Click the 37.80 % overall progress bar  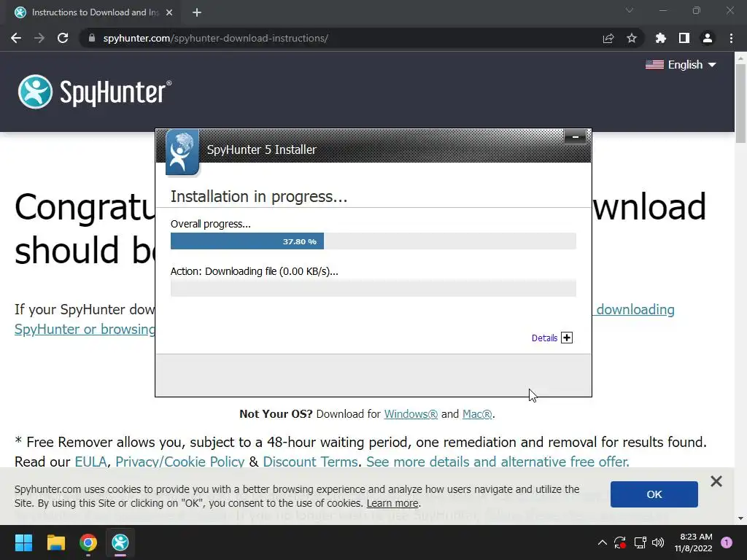(x=373, y=241)
